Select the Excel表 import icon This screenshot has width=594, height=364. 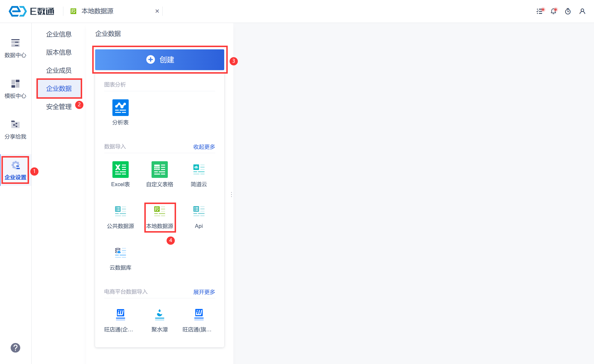click(120, 169)
